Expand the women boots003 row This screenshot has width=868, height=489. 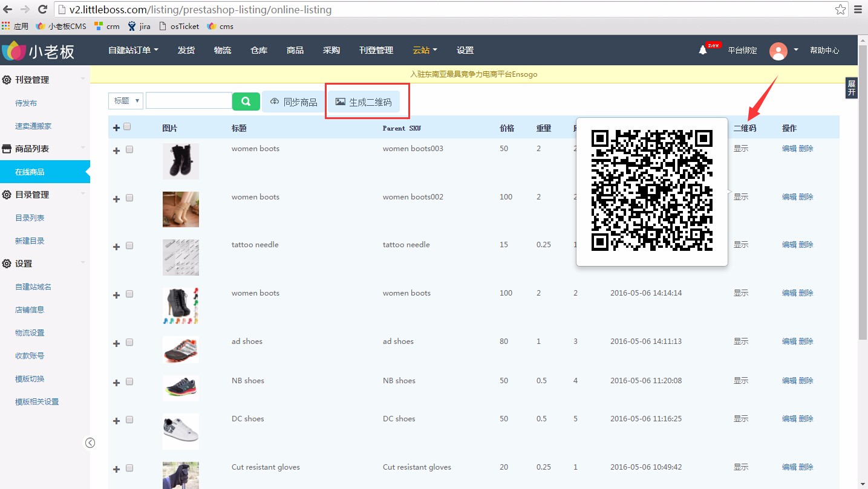pos(117,151)
